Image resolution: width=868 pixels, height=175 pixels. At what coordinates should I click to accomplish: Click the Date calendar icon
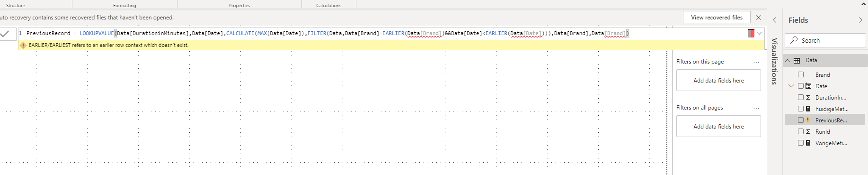808,86
